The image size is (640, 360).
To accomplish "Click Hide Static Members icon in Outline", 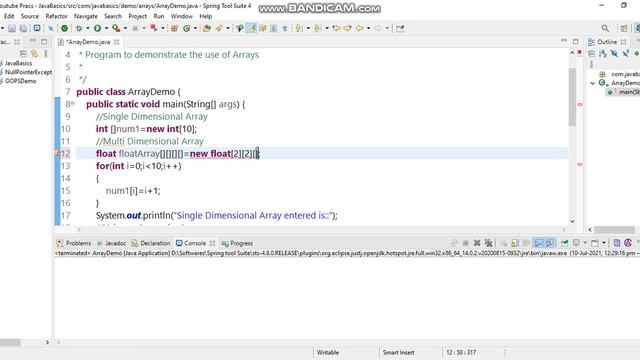I will point(626,53).
